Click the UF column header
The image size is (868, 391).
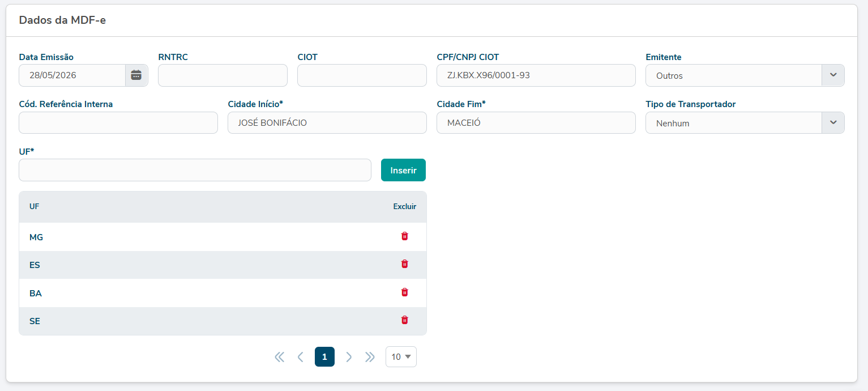[34, 206]
